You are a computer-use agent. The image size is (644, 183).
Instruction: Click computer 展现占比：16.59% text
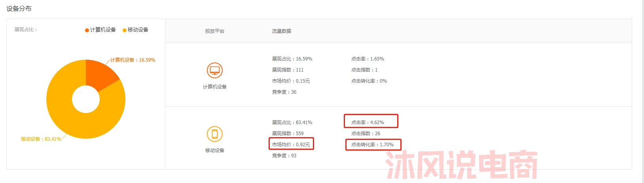(x=292, y=59)
